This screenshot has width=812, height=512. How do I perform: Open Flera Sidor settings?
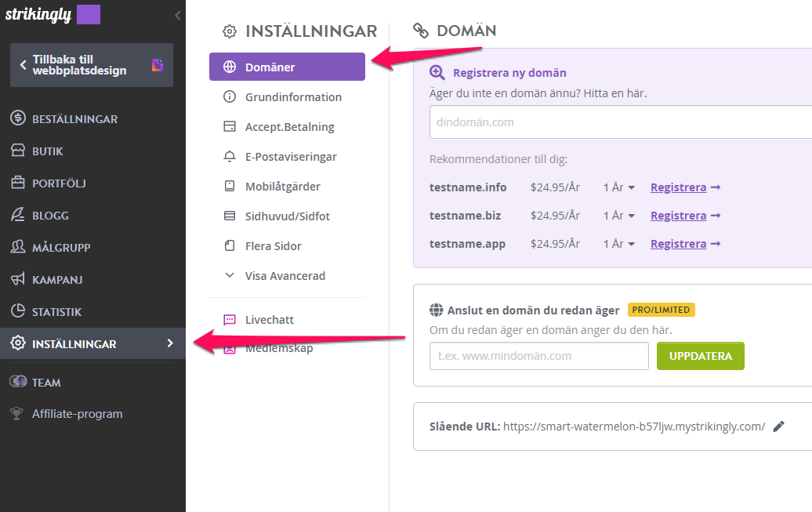(274, 246)
